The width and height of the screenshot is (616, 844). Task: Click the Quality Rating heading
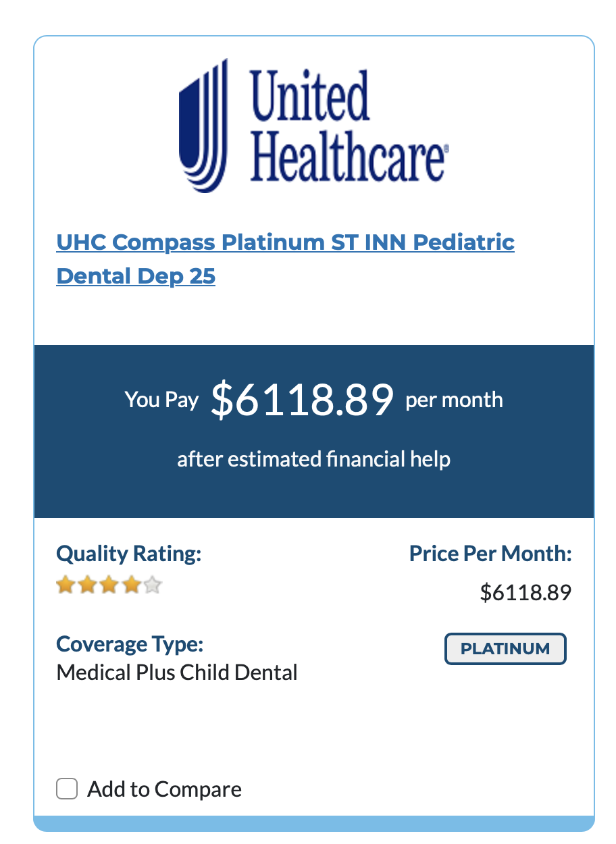coord(129,554)
